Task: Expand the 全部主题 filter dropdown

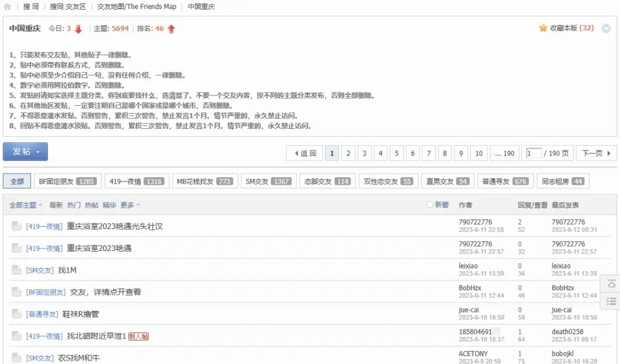Action: point(25,205)
